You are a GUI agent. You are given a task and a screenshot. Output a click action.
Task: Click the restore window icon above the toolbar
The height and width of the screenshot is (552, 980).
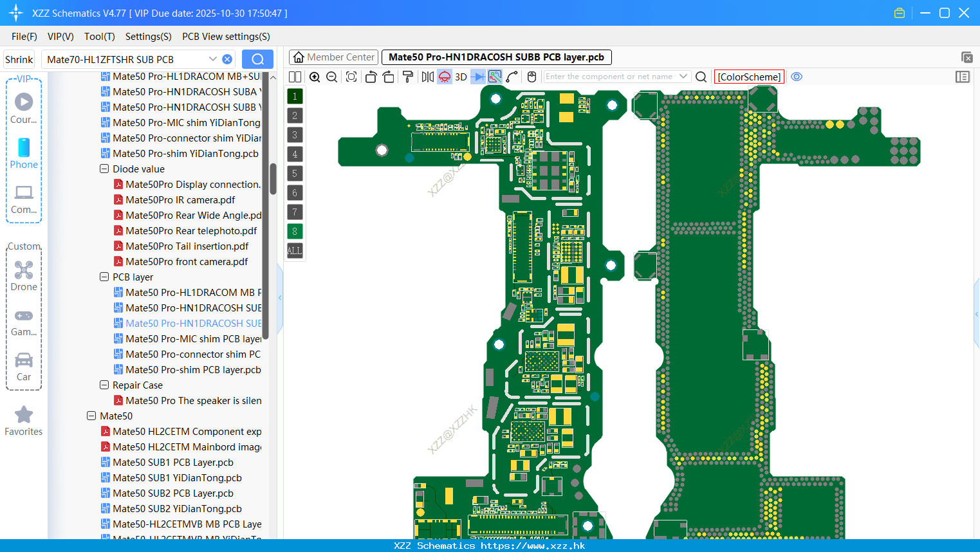[x=966, y=57]
